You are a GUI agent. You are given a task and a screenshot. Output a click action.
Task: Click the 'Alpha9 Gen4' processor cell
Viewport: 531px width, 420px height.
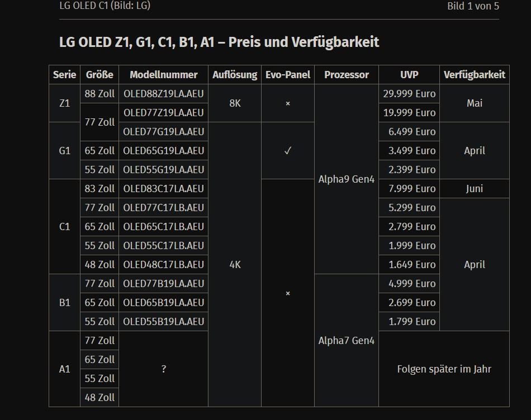point(347,179)
